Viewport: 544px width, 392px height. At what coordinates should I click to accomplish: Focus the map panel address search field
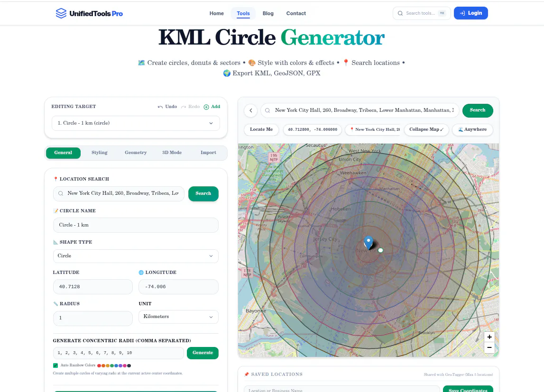(x=360, y=110)
